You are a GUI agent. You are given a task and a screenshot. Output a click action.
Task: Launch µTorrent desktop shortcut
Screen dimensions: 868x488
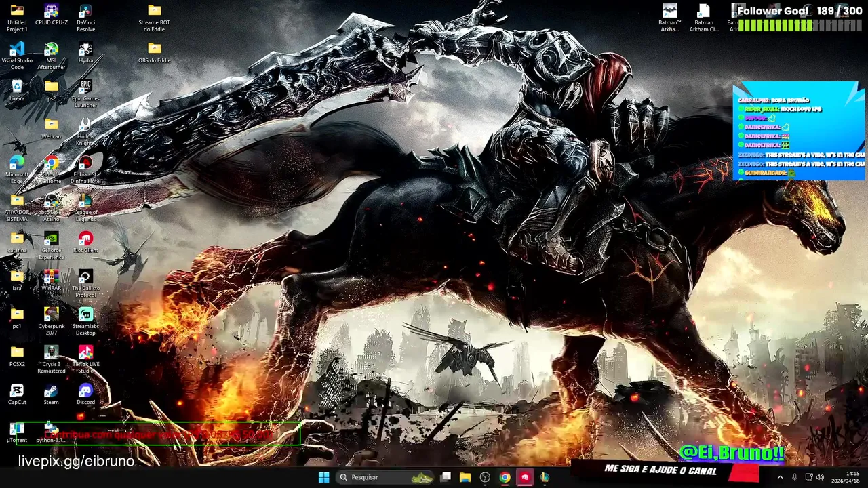tap(17, 432)
